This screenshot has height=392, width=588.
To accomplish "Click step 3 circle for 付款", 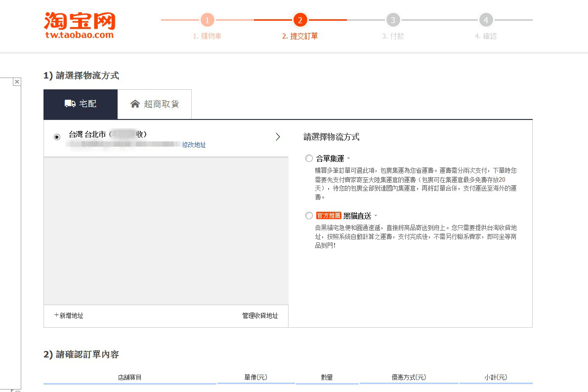I will [393, 20].
